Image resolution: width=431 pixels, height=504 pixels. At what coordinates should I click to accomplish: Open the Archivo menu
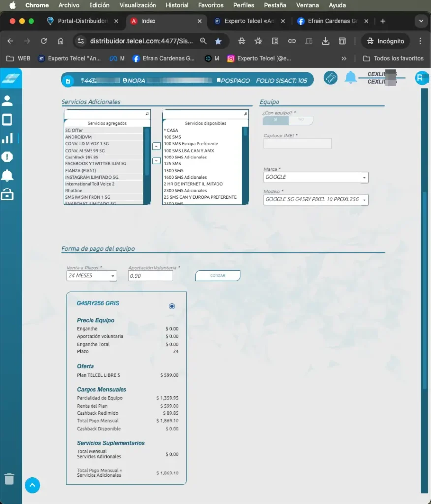(68, 5)
